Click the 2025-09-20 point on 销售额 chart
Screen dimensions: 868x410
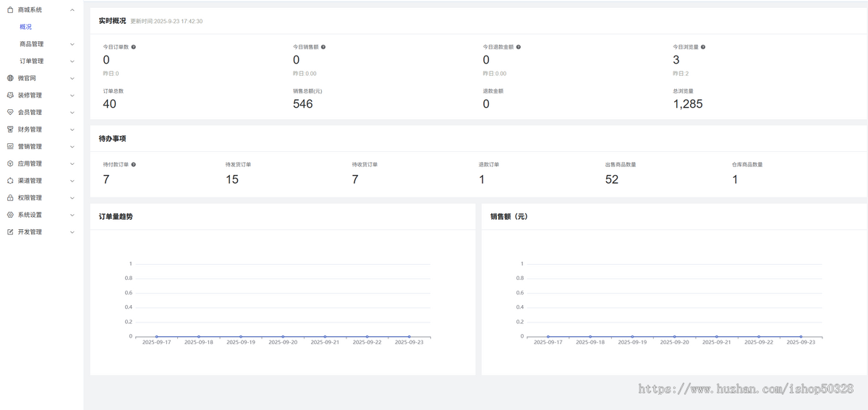click(x=675, y=336)
